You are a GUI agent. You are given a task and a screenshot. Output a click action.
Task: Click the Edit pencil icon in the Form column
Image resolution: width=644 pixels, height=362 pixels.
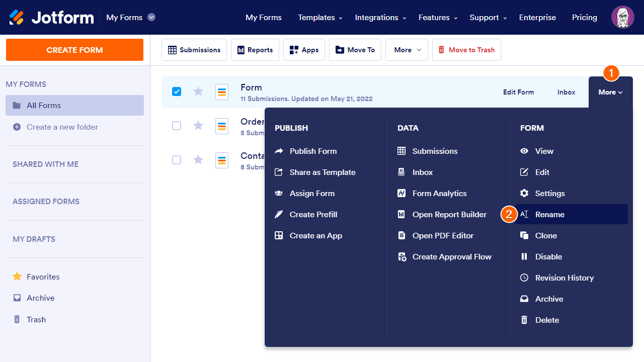pyautogui.click(x=524, y=172)
